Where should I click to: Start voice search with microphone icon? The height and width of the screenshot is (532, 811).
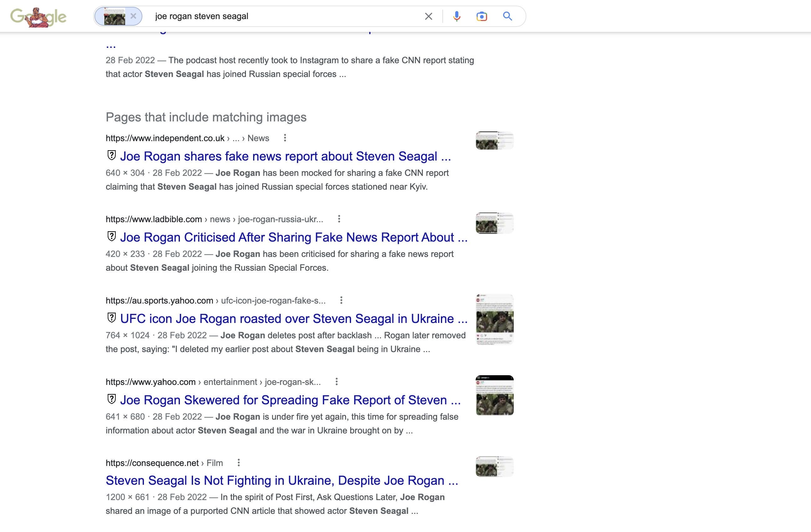click(457, 16)
